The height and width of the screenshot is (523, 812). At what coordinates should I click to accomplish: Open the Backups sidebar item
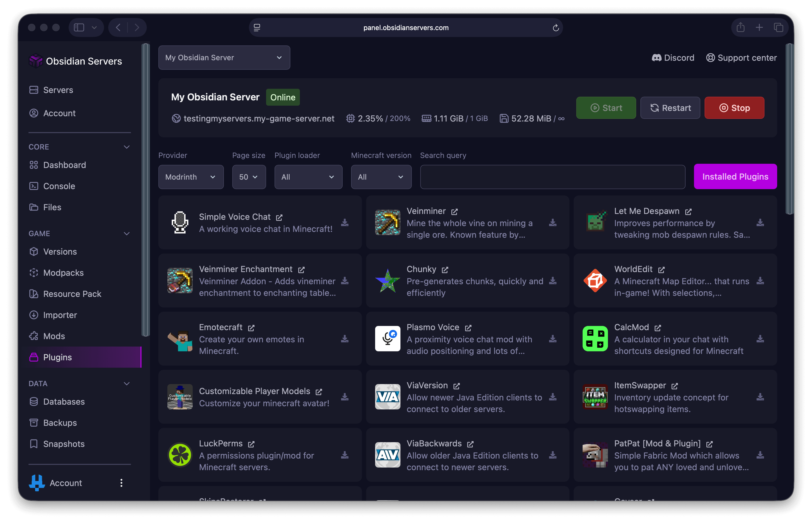(60, 423)
